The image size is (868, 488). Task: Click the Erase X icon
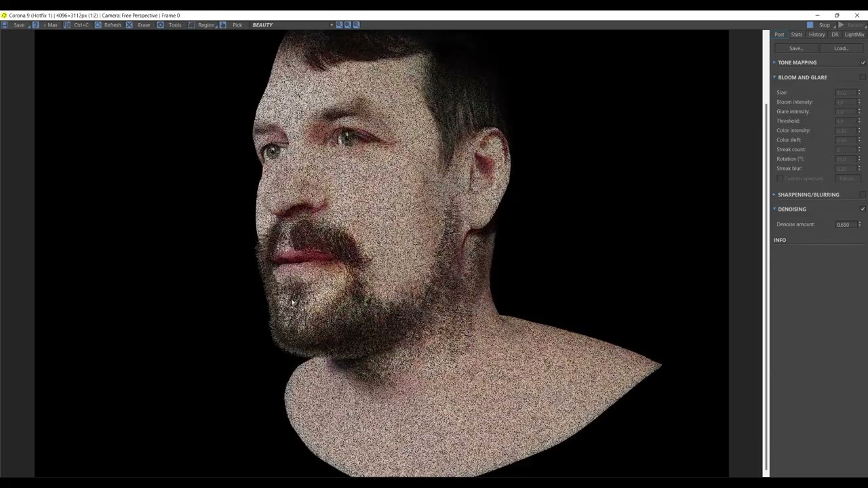[x=130, y=25]
